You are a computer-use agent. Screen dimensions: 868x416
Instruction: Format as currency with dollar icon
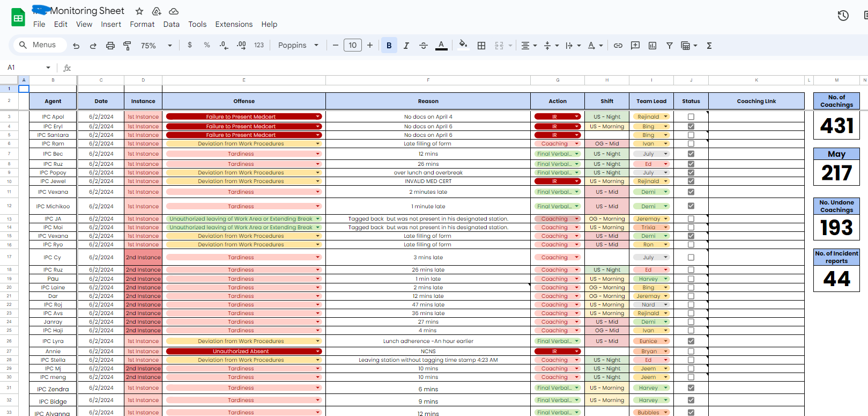coord(190,45)
